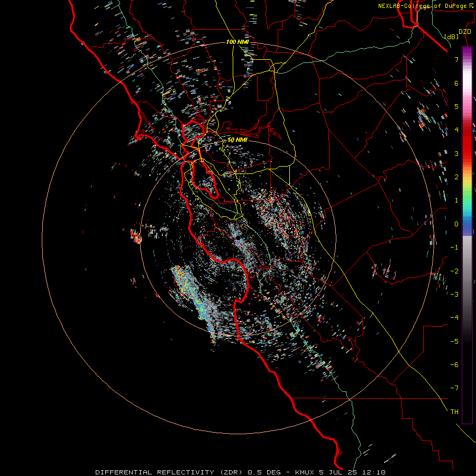The width and height of the screenshot is (476, 476).
Task: Click the DZD label above color scale
Action: click(x=465, y=32)
